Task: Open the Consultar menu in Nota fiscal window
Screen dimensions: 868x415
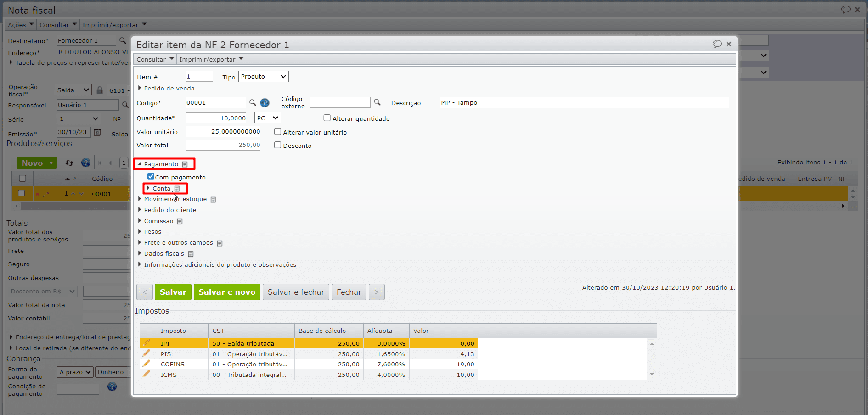Action: click(x=58, y=25)
